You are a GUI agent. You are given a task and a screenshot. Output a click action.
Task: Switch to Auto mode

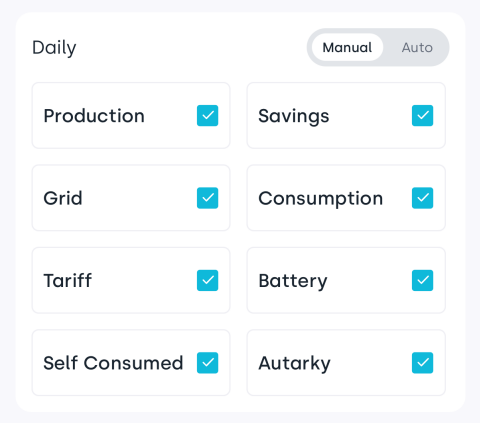click(417, 47)
